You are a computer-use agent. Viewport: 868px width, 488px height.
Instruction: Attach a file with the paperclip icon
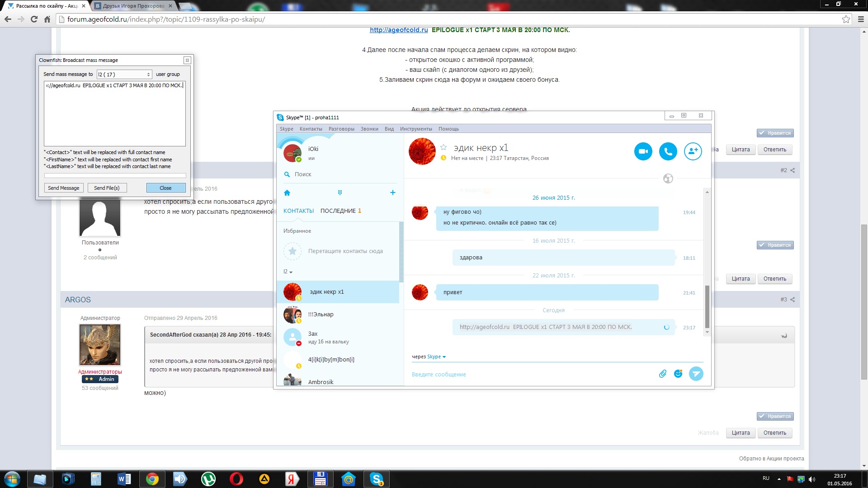[x=662, y=374]
